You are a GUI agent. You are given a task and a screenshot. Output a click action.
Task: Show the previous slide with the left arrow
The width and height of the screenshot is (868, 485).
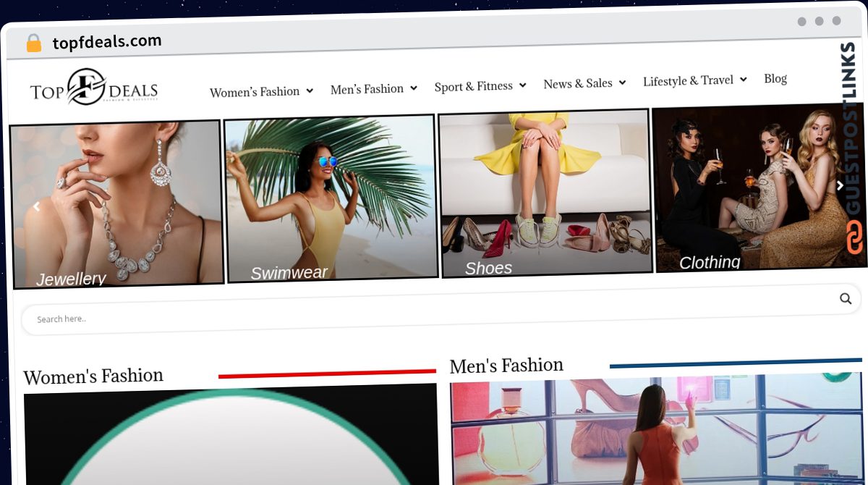tap(36, 206)
